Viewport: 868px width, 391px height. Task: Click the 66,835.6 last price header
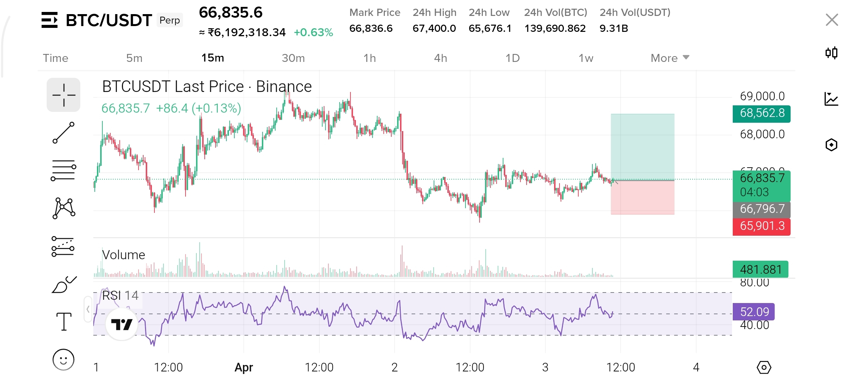click(231, 13)
